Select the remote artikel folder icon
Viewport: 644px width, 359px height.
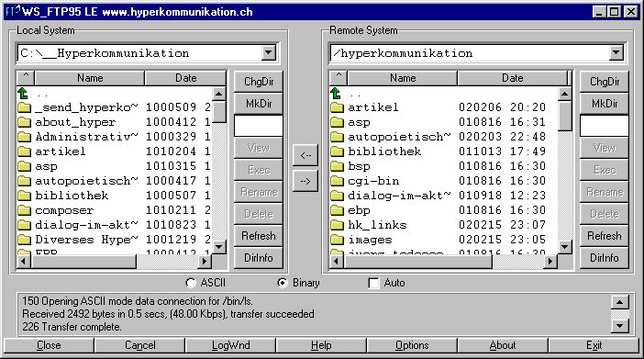(338, 107)
